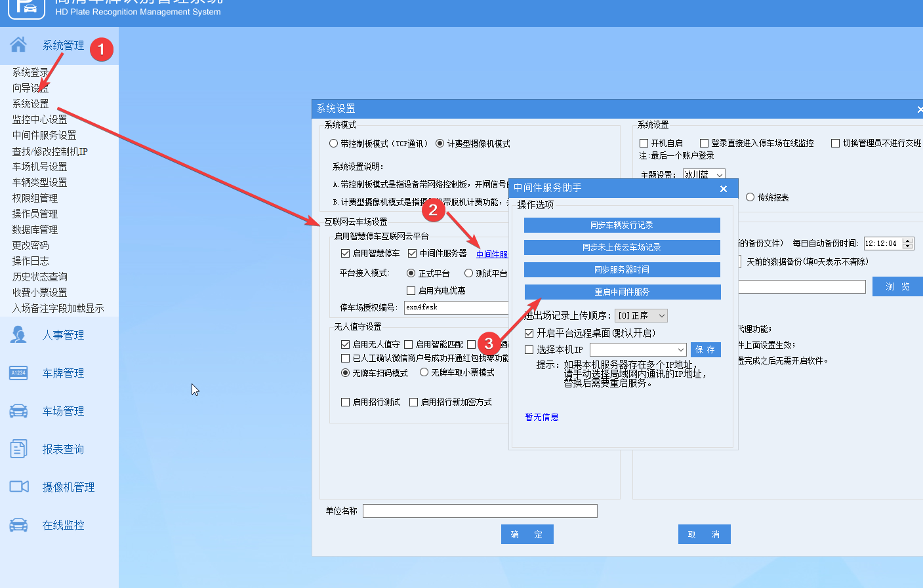
Task: Click the parking logo icon in header
Action: (x=26, y=7)
